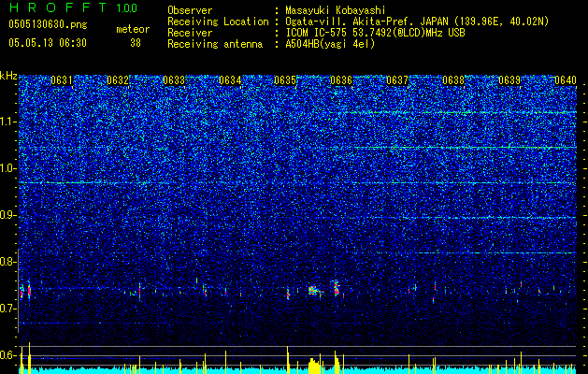588x374 pixels.
Task: Click the Receiving antenna label
Action: 215,44
